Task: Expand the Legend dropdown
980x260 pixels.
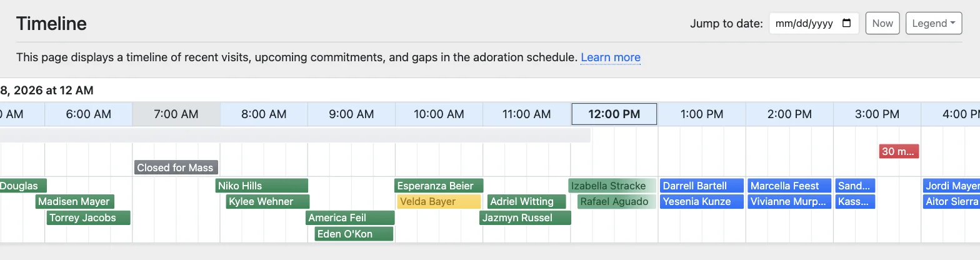Action: (x=934, y=23)
